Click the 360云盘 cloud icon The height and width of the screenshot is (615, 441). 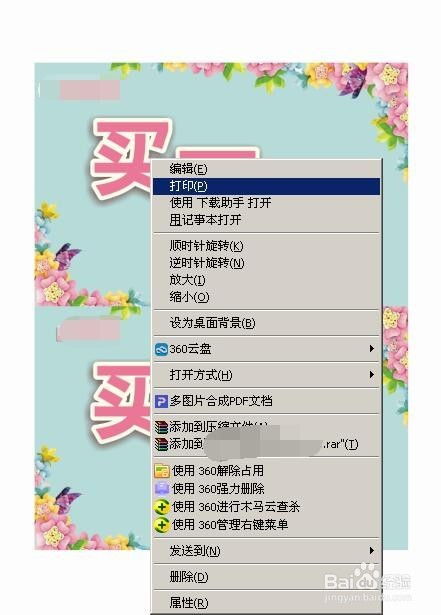(161, 349)
